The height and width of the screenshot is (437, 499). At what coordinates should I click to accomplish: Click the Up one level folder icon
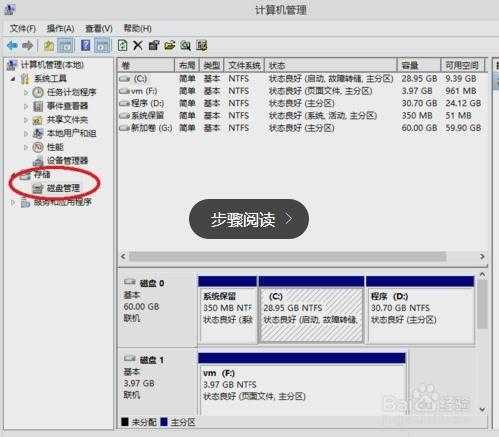[49, 45]
